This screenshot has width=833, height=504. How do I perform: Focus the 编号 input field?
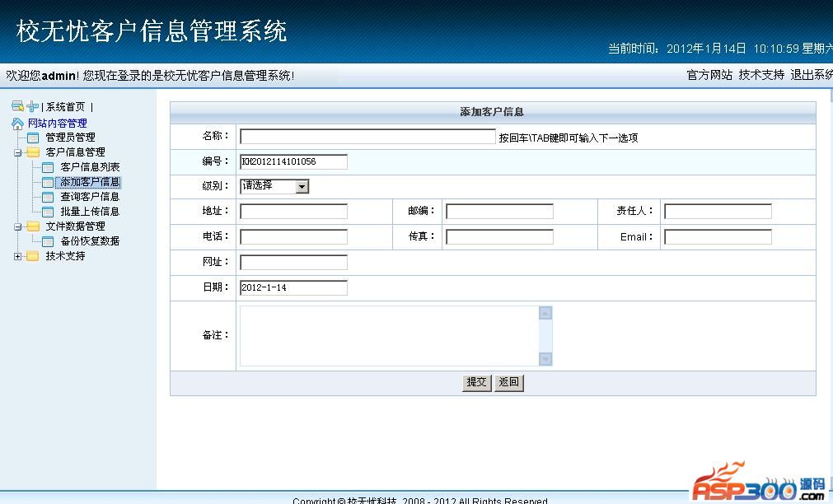click(x=294, y=161)
